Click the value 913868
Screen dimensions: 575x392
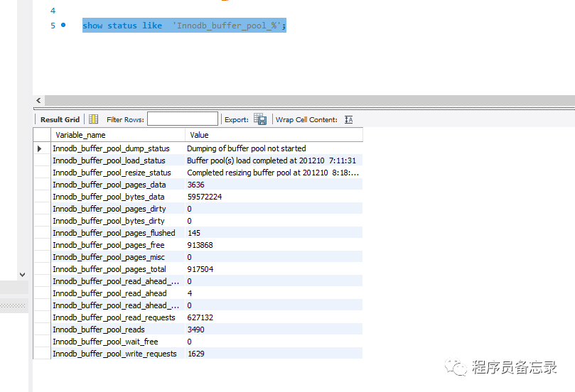(200, 245)
